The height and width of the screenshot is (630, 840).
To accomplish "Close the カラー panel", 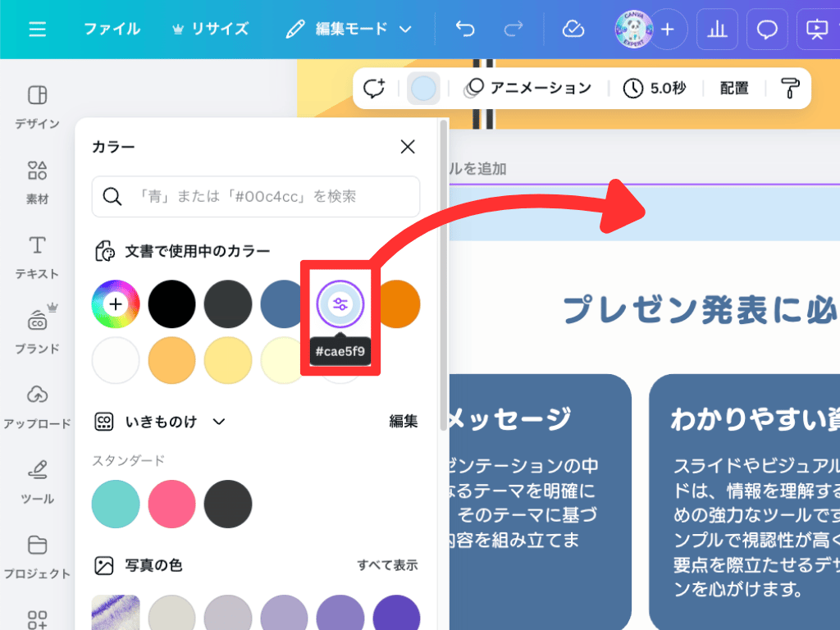I will (408, 146).
